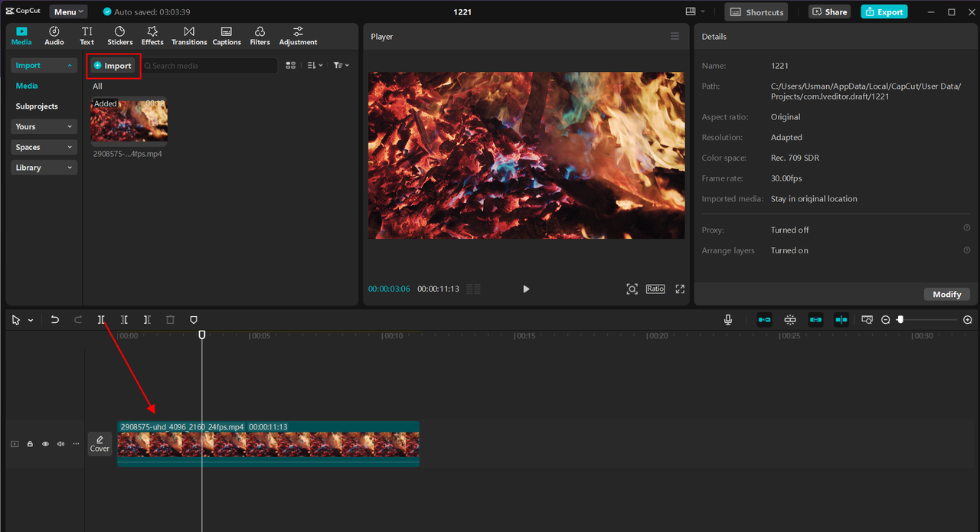
Task: Toggle clip linkage button
Action: pyautogui.click(x=815, y=319)
